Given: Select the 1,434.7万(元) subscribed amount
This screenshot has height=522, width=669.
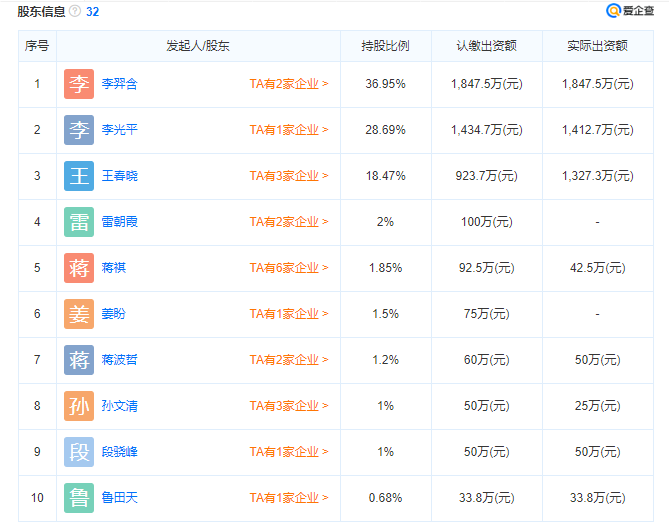Looking at the screenshot, I should click(487, 130).
